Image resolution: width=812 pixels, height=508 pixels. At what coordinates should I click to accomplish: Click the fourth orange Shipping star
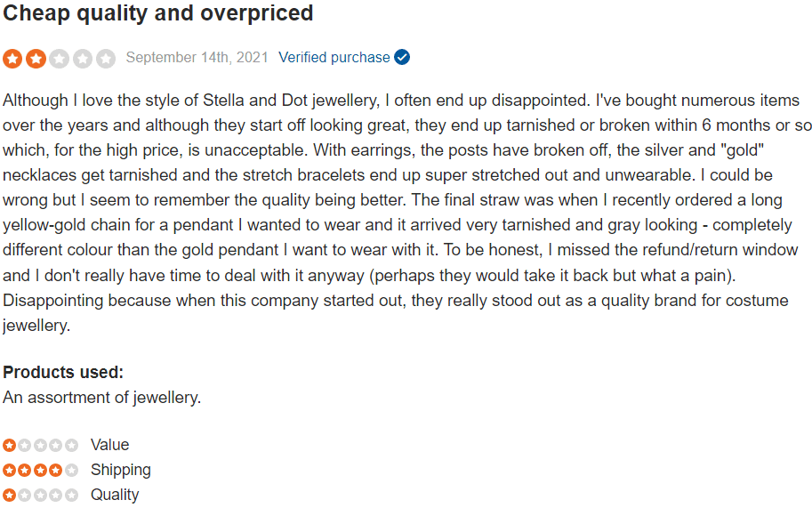pyautogui.click(x=56, y=471)
